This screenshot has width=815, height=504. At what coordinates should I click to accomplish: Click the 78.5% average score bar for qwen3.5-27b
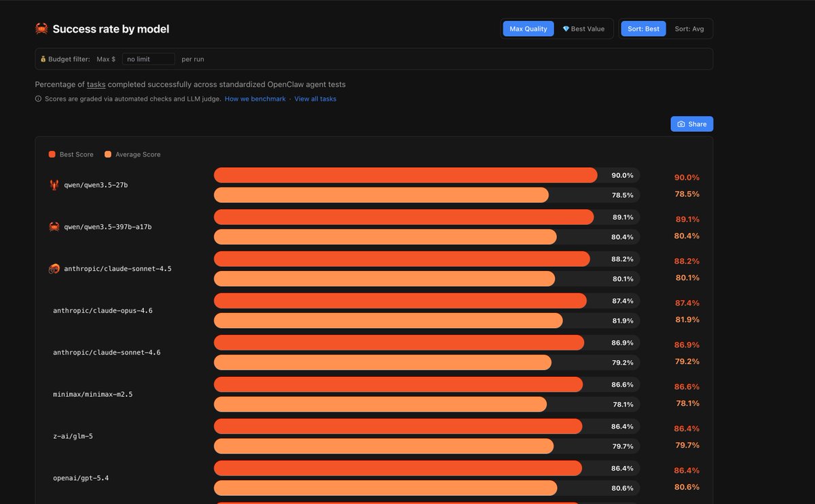click(x=381, y=195)
